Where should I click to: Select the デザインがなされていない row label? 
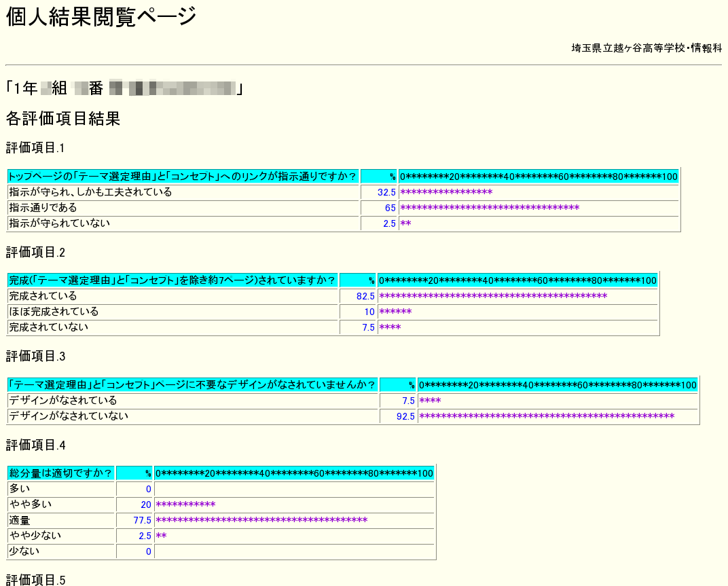[69, 416]
